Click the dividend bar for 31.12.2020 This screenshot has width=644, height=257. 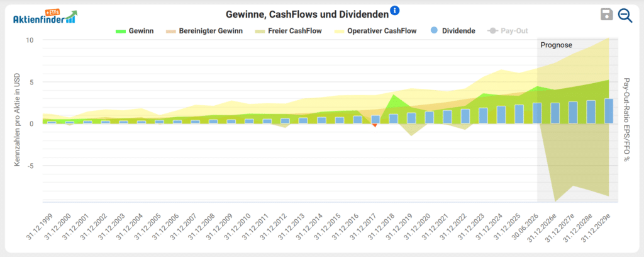tap(429, 118)
